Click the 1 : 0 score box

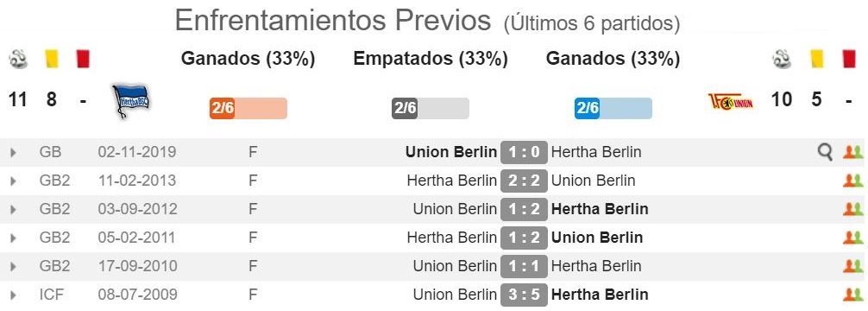click(524, 152)
